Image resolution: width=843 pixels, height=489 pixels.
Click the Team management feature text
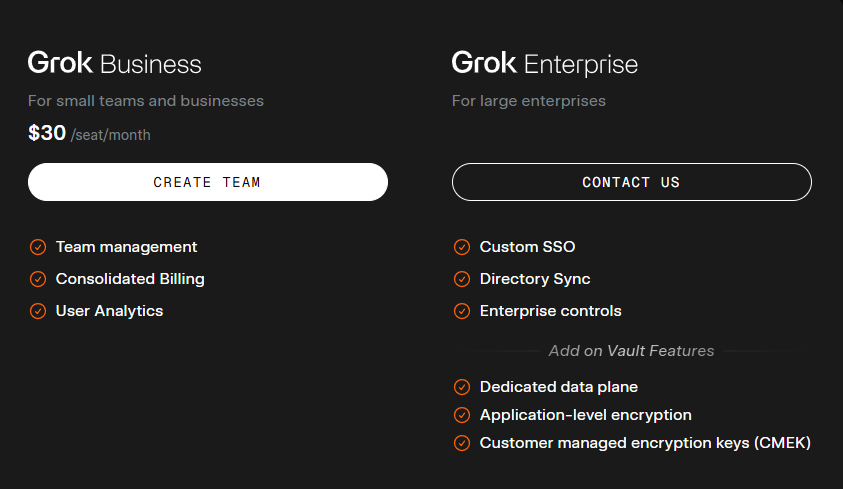point(126,247)
